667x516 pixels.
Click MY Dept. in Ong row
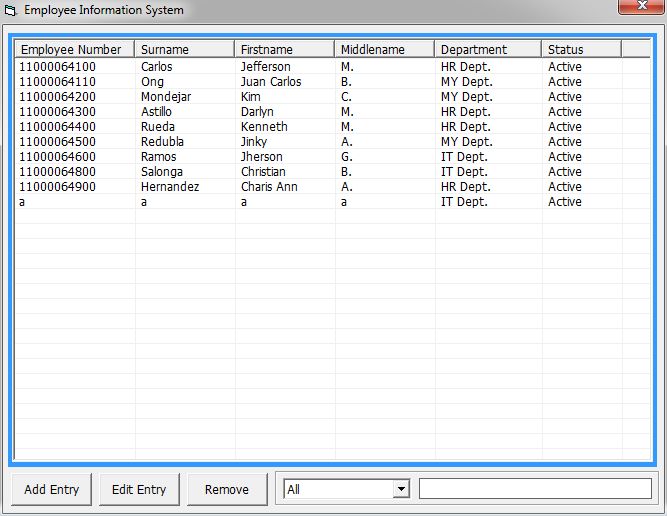467,82
